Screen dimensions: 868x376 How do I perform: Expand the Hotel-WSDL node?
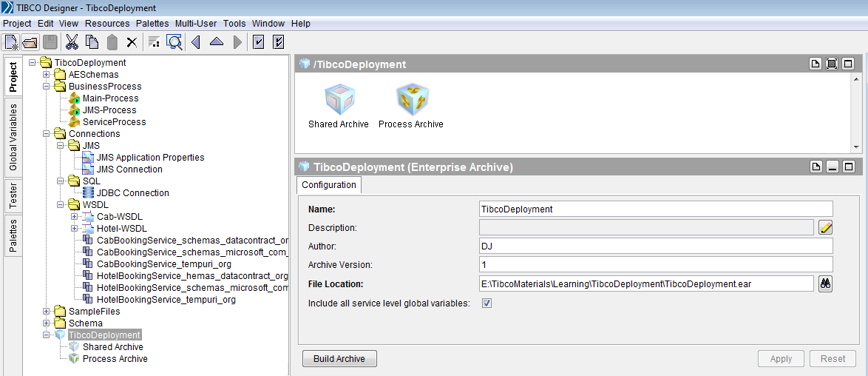[x=74, y=229]
